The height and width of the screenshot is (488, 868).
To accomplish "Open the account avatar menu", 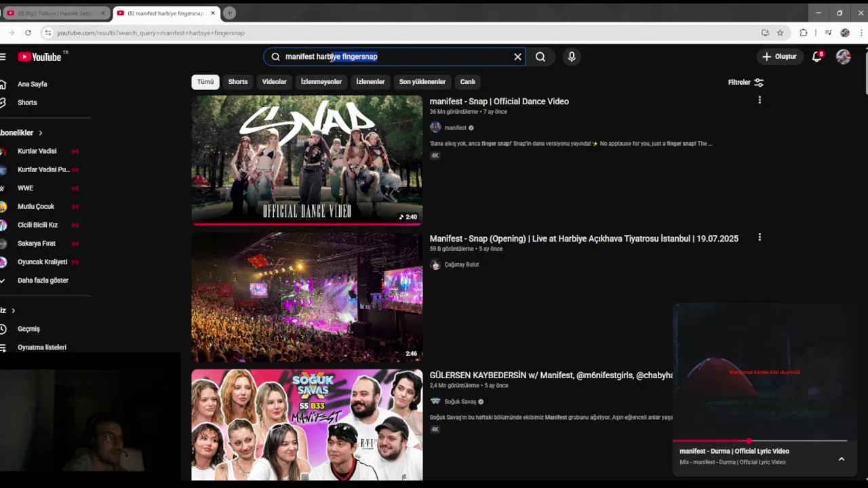I will tap(844, 57).
